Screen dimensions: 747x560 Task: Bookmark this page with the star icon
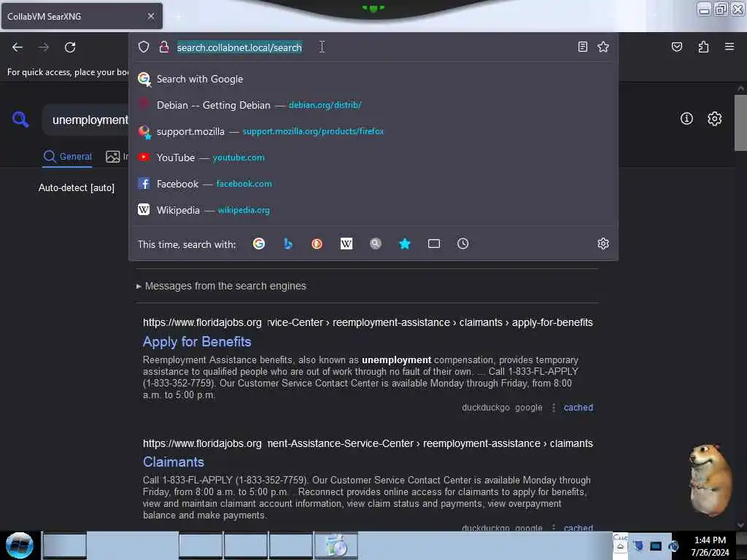[x=603, y=47]
